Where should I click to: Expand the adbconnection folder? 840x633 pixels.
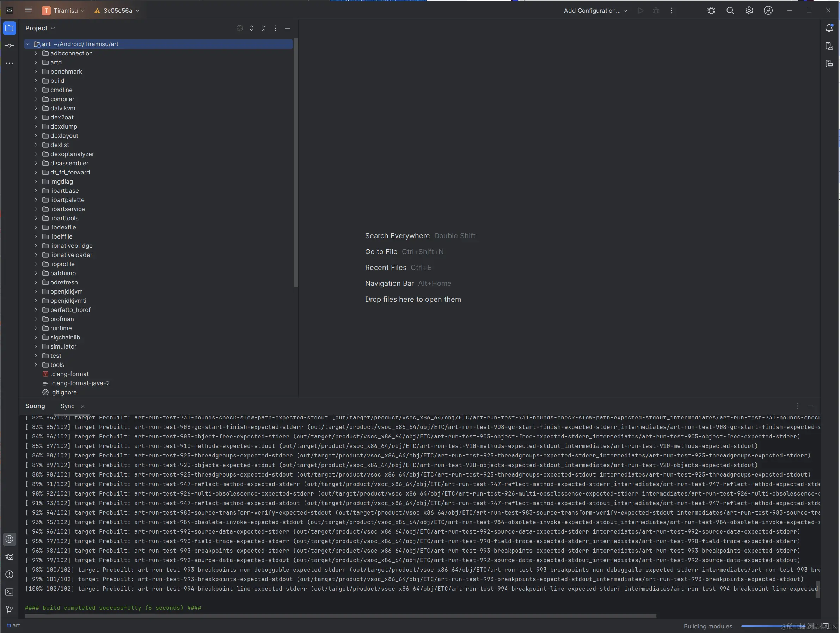(36, 53)
